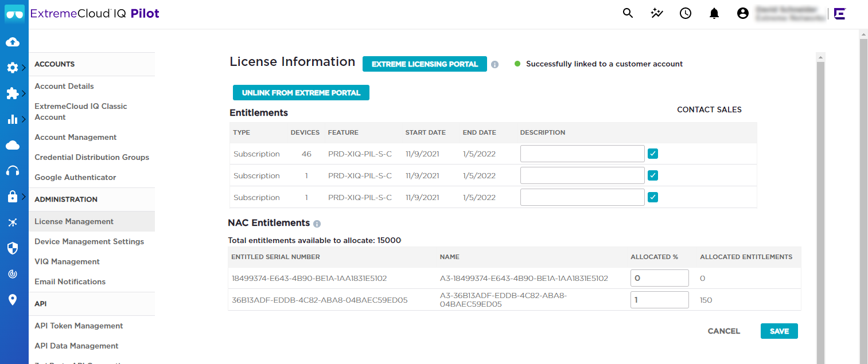Screen dimensions: 868x364
Task: Click the Devices column header
Action: (x=305, y=132)
